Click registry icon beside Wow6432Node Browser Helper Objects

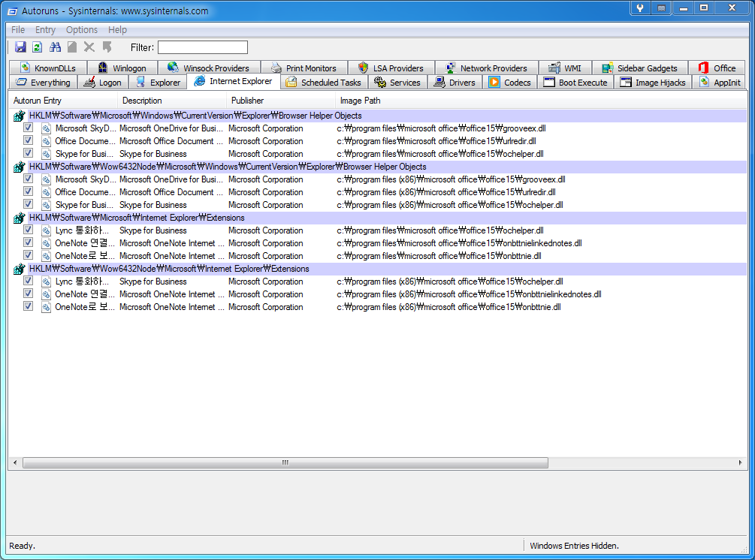tap(19, 167)
